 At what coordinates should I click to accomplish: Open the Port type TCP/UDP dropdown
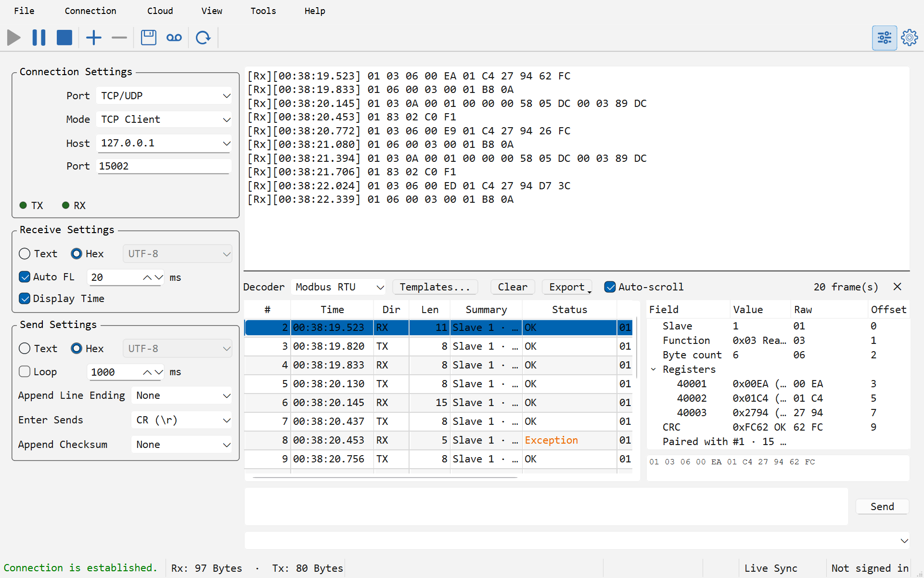(x=164, y=96)
